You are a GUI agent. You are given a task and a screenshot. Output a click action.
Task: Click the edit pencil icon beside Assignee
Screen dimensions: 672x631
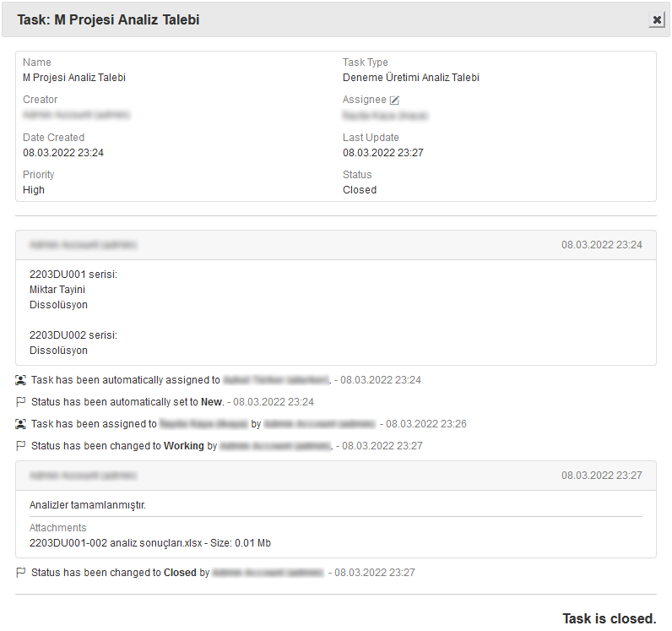(394, 101)
